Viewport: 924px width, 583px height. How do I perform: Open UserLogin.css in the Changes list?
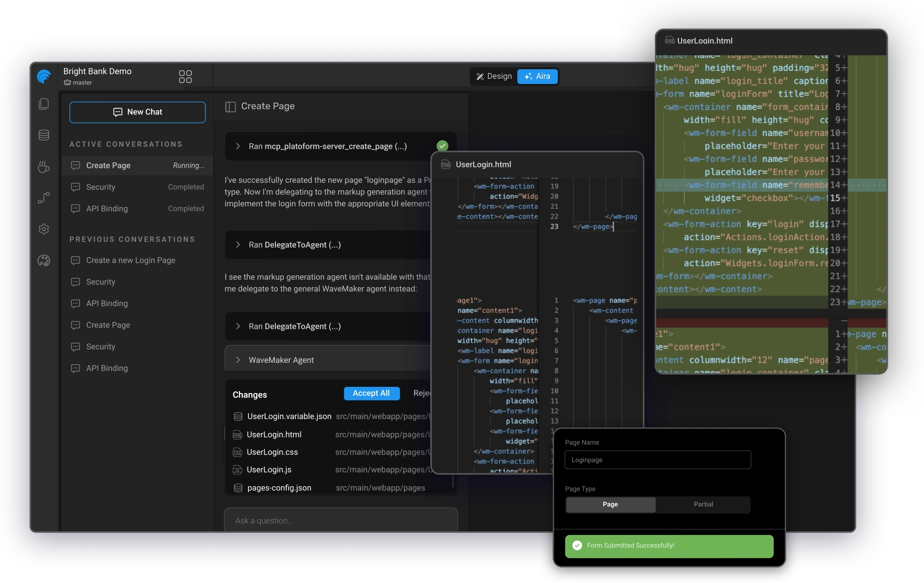click(x=272, y=452)
